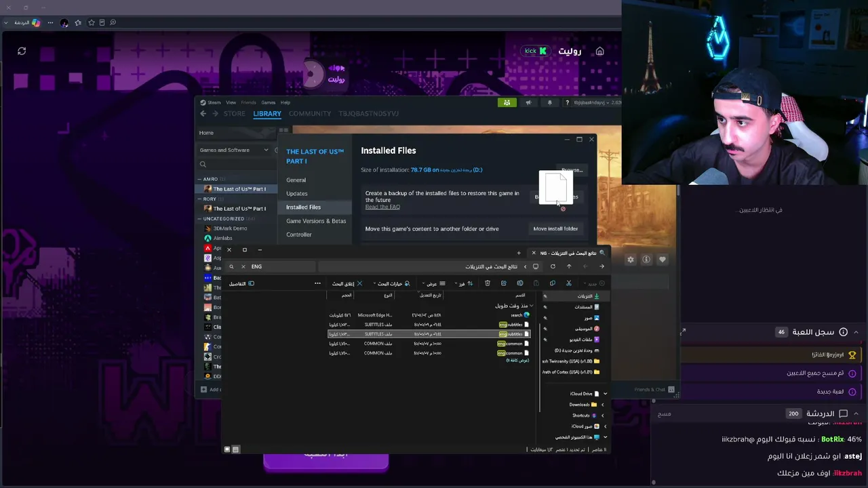
Task: Switch to the STORE tab
Action: pos(235,114)
